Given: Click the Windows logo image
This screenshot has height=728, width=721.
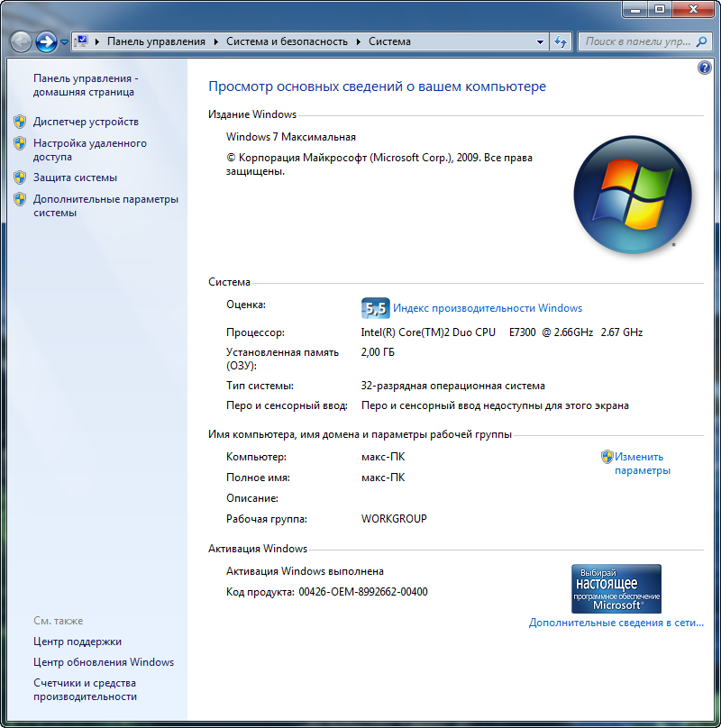Looking at the screenshot, I should tap(633, 195).
